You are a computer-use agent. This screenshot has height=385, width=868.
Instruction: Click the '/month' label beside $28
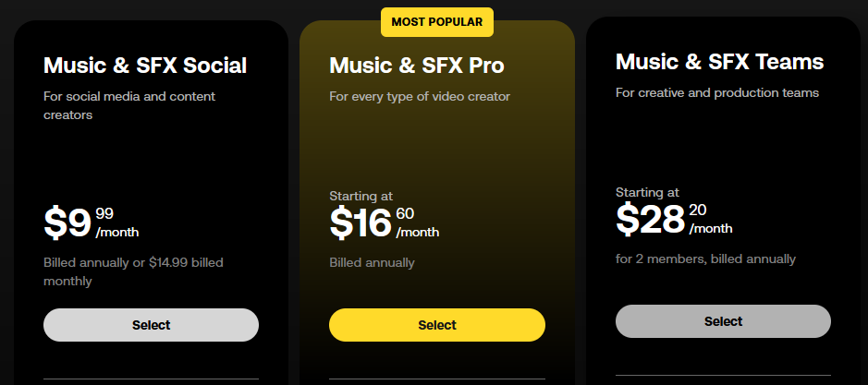pos(711,229)
